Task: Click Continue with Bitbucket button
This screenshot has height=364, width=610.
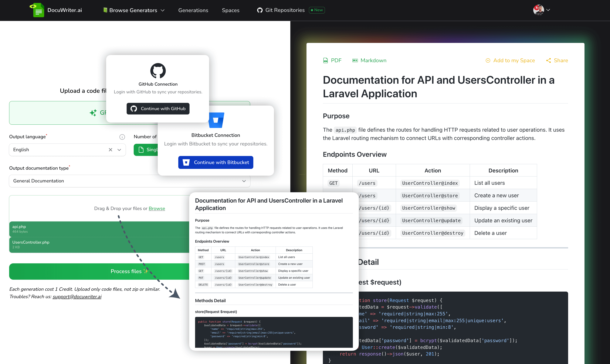Action: tap(216, 162)
